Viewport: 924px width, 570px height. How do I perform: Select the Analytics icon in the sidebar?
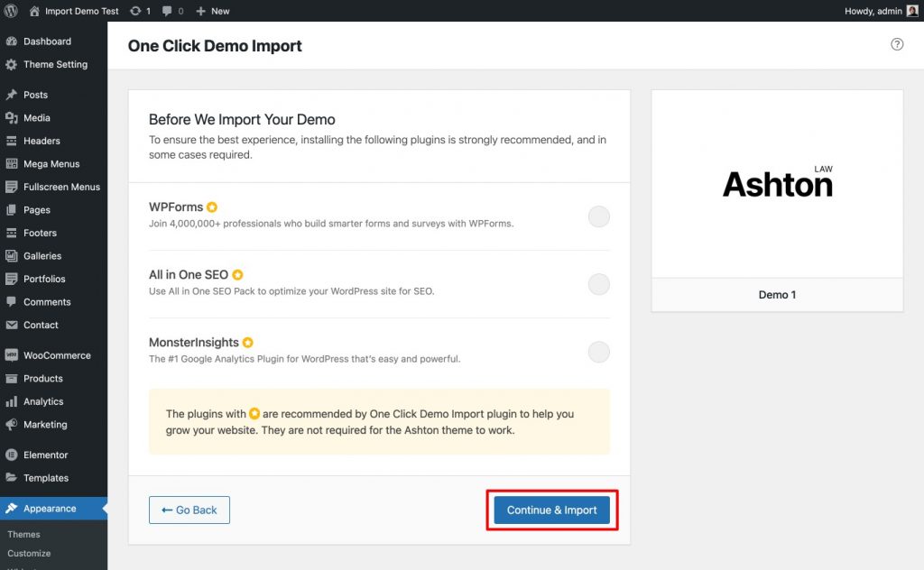pos(13,401)
